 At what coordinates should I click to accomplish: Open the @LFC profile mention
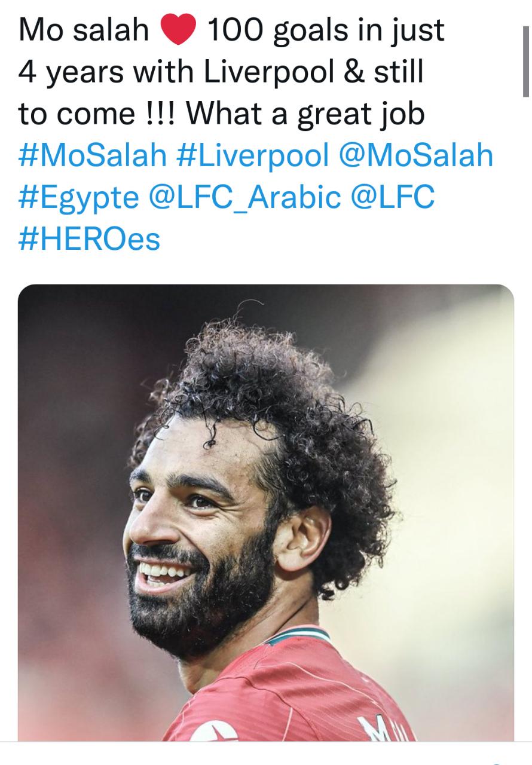pyautogui.click(x=393, y=197)
